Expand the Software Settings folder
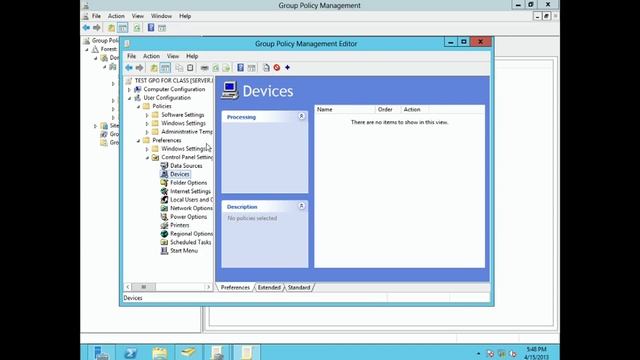This screenshot has width=640, height=360. 147,115
